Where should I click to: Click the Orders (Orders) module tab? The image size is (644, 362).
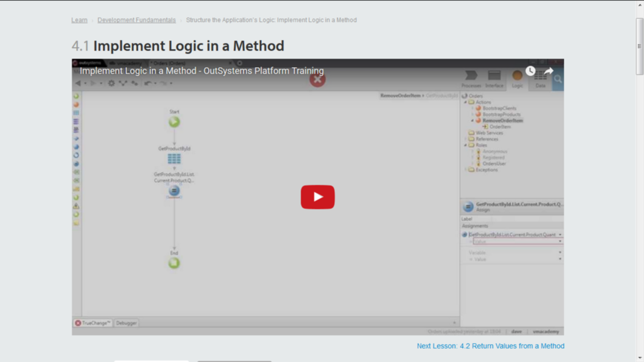pyautogui.click(x=169, y=63)
